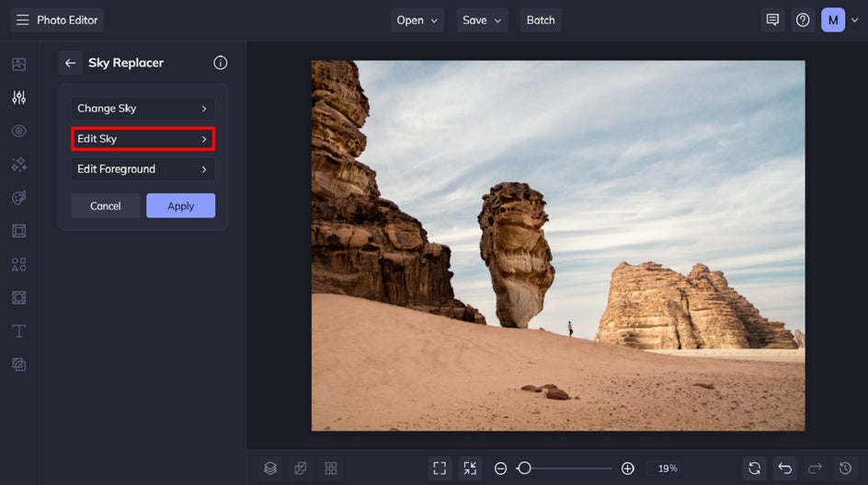Expand the Edit Foreground option

click(143, 169)
